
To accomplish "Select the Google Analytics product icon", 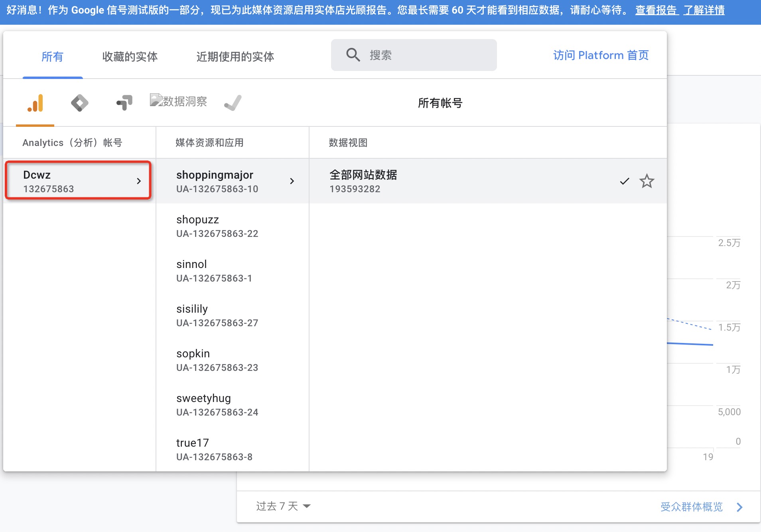I will [35, 103].
